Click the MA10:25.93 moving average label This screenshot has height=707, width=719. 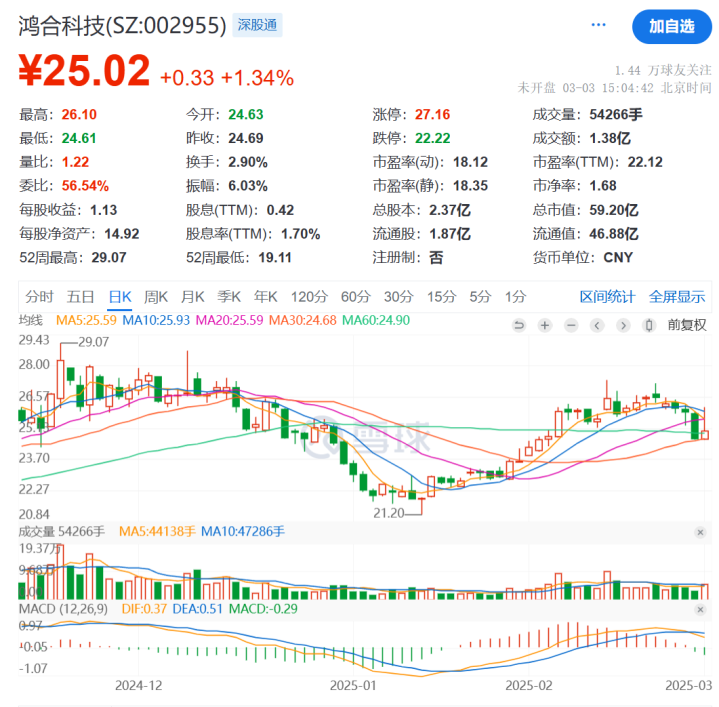coord(156,320)
